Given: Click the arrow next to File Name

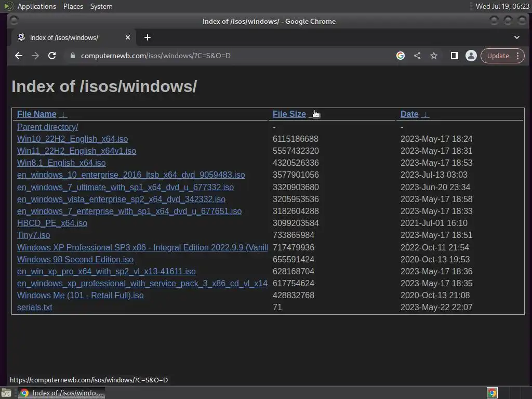Looking at the screenshot, I should (x=63, y=114).
